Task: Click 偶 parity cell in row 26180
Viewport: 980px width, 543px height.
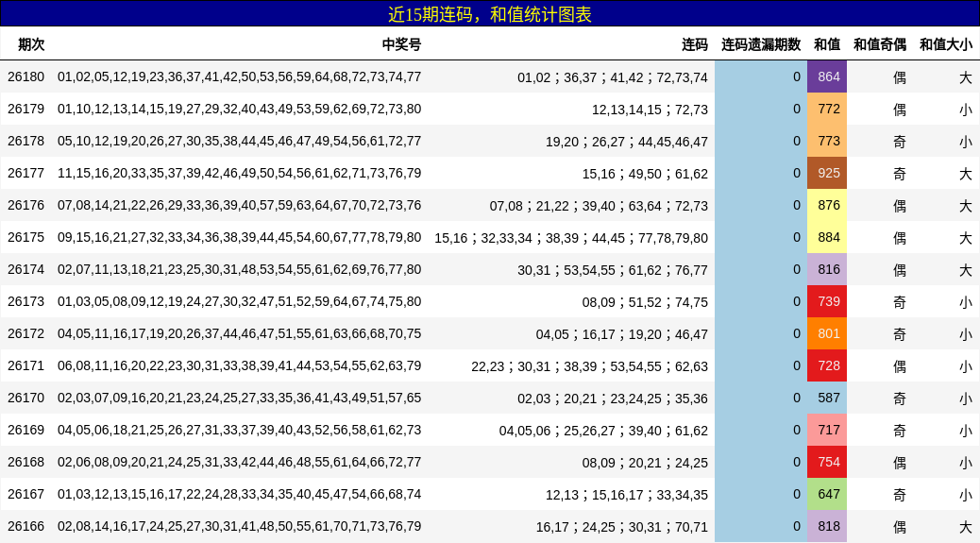Action: click(900, 77)
